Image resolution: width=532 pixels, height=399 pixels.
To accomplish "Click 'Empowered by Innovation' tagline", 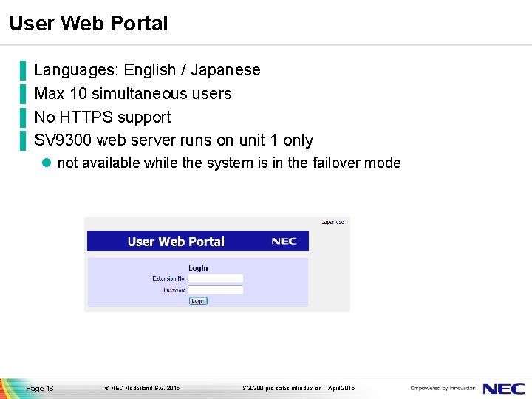I will pos(443,388).
